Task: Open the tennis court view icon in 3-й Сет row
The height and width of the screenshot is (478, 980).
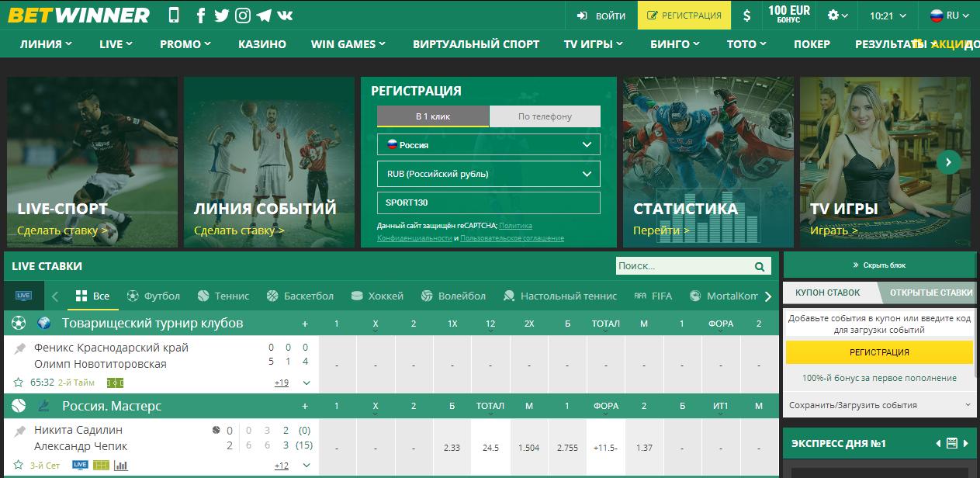Action: (x=101, y=465)
